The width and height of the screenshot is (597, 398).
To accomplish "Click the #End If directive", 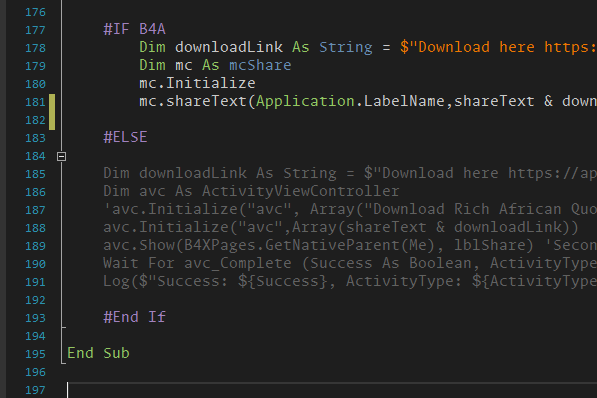I will tap(134, 317).
